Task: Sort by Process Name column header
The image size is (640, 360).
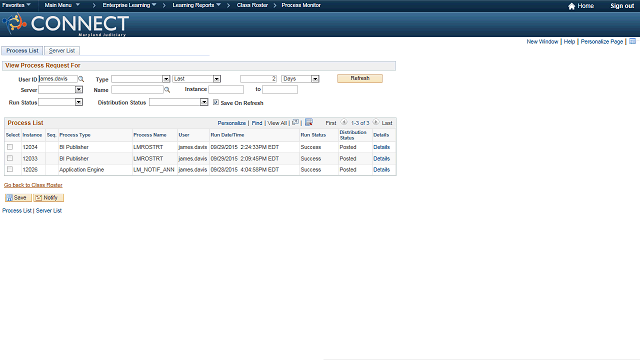Action: (x=150, y=135)
